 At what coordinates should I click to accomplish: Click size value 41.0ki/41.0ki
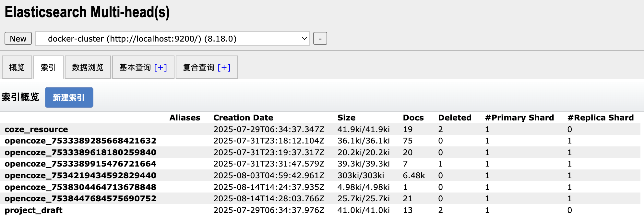pos(364,210)
